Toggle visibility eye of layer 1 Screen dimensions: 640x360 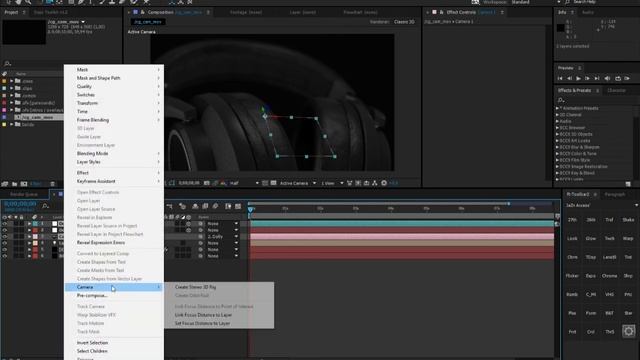pos(4,224)
